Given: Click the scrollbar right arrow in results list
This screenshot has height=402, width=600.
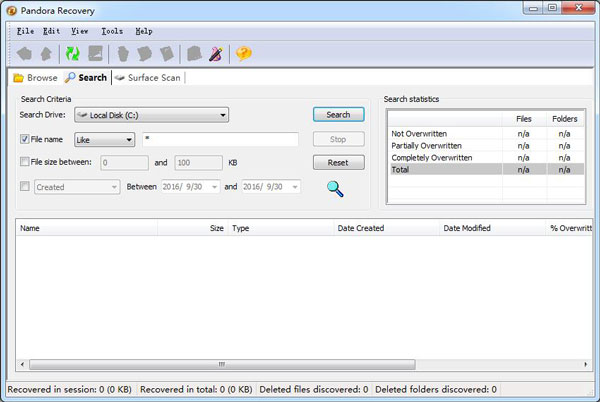Looking at the screenshot, I should click(585, 364).
